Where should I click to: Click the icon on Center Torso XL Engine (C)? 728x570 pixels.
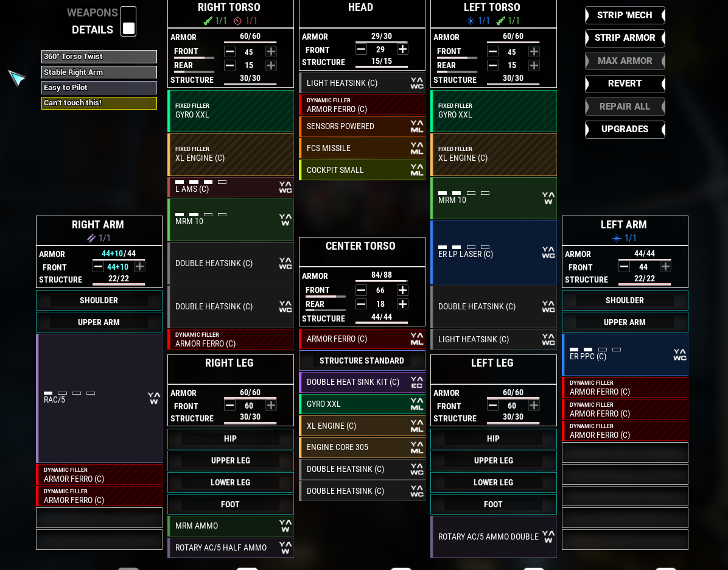click(x=417, y=426)
